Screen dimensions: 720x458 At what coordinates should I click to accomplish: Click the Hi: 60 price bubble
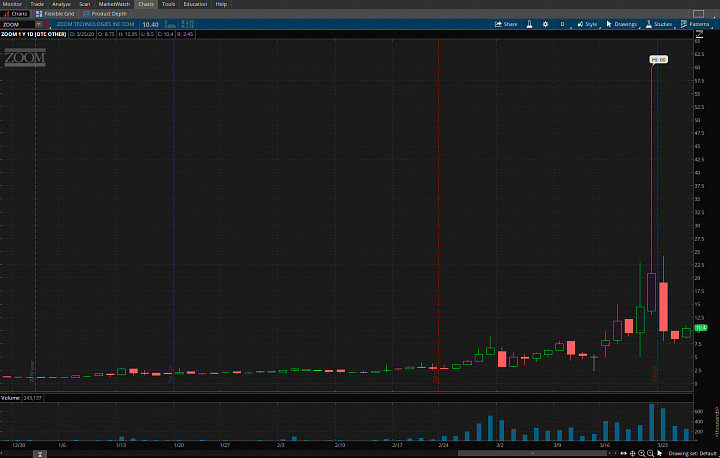pyautogui.click(x=658, y=60)
